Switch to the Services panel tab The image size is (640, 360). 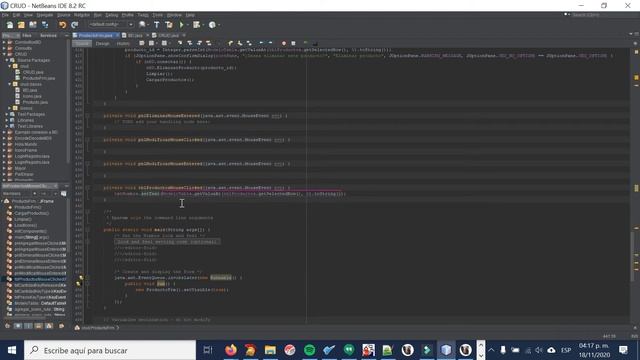pos(48,36)
